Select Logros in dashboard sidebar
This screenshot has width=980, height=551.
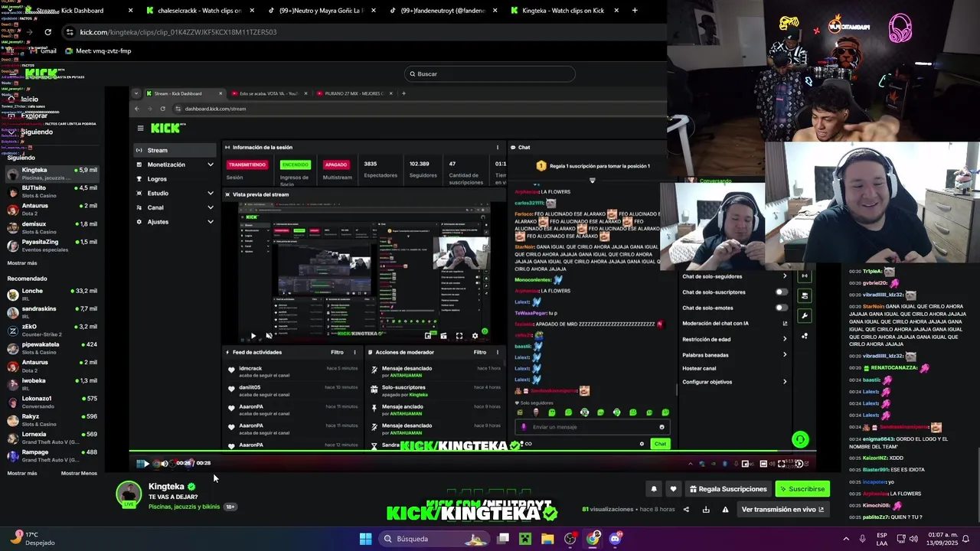click(x=175, y=179)
